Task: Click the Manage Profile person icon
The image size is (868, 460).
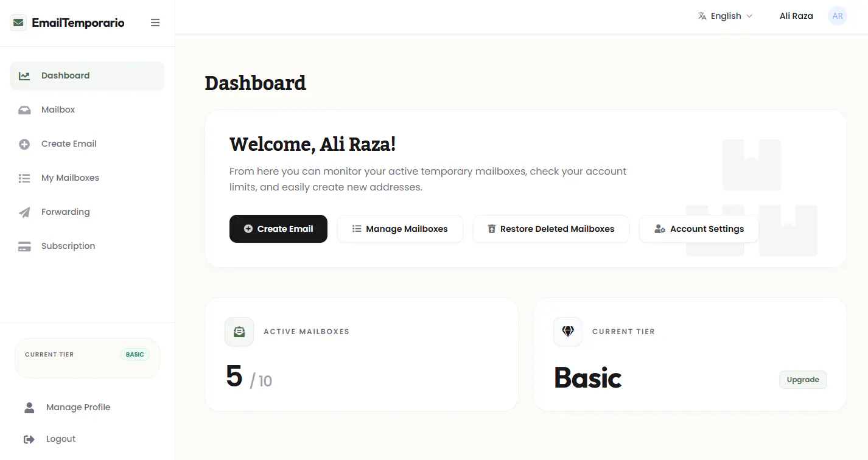Action: (29, 408)
